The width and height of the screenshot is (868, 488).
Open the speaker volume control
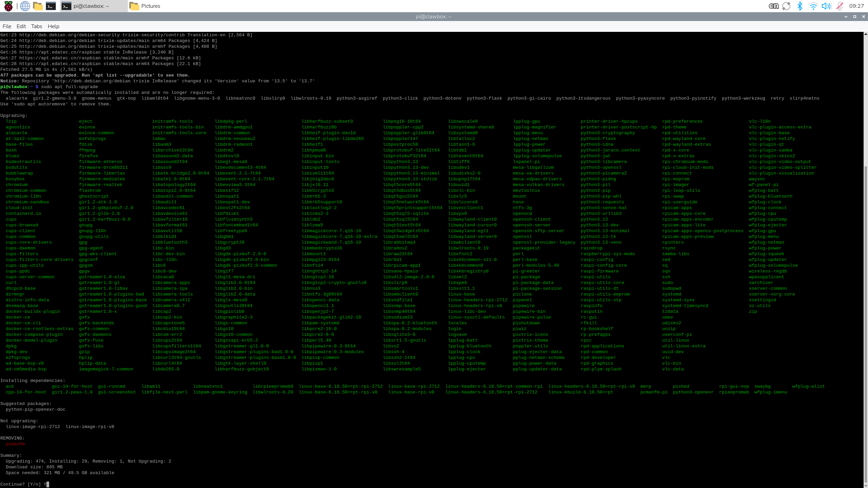pos(826,6)
